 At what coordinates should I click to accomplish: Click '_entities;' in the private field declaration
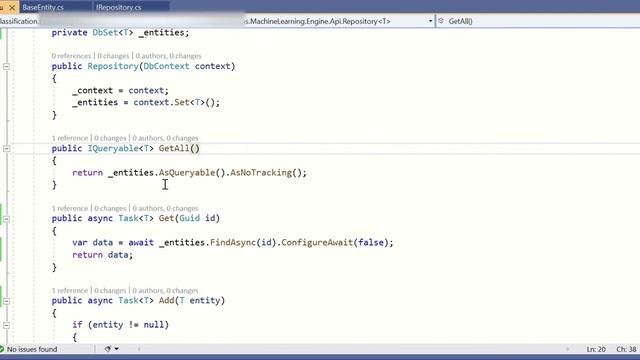click(x=164, y=33)
